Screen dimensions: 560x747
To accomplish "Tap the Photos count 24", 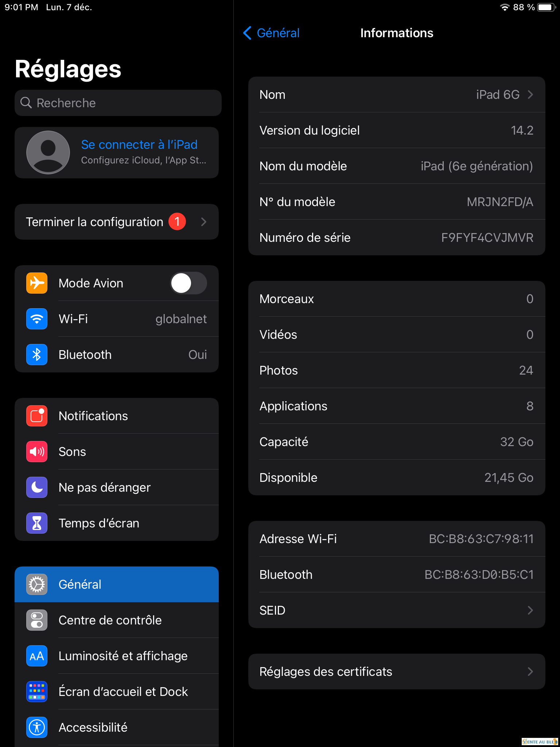I will click(x=526, y=370).
